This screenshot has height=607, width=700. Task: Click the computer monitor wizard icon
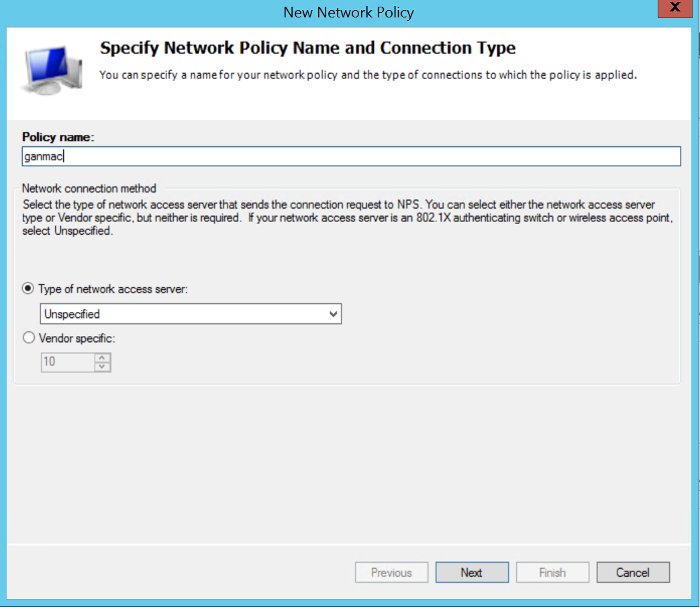pyautogui.click(x=52, y=70)
